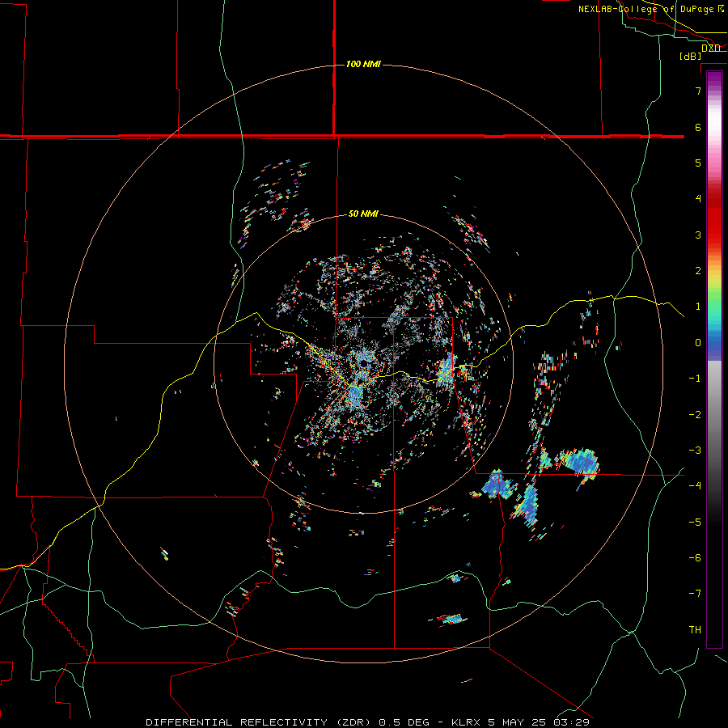The image size is (728, 728).
Task: Click the 5 MAY 25 date in the caption
Action: click(518, 722)
